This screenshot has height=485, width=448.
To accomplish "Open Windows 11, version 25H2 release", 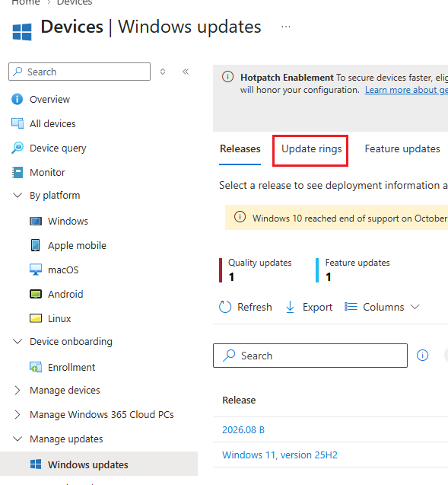I will pos(280,455).
